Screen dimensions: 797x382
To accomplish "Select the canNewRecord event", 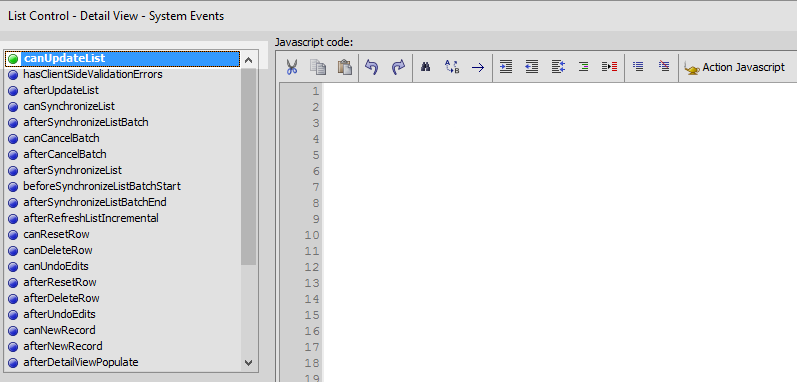I will pos(59,330).
